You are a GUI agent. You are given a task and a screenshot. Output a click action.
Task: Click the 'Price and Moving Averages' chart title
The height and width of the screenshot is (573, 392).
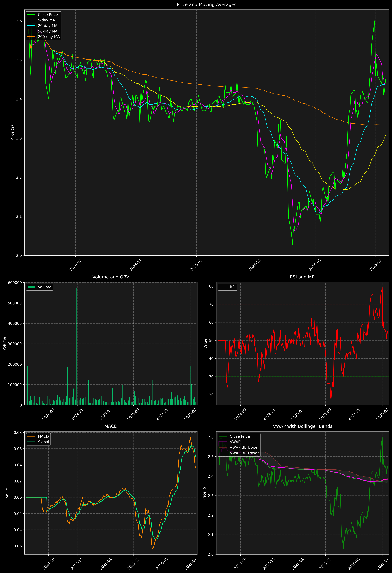[207, 4]
